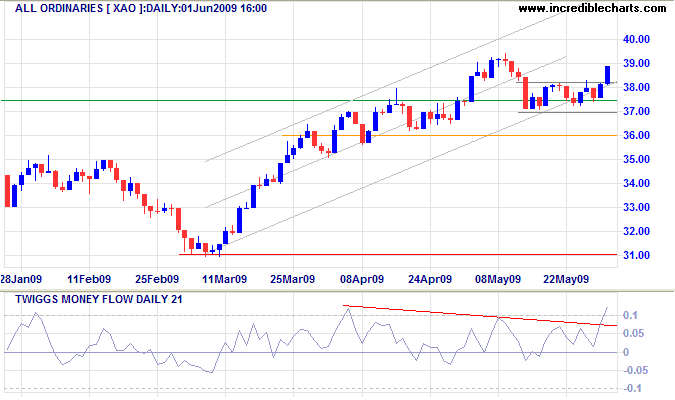Click the orange horizontal line at 36.00

[x=449, y=136]
